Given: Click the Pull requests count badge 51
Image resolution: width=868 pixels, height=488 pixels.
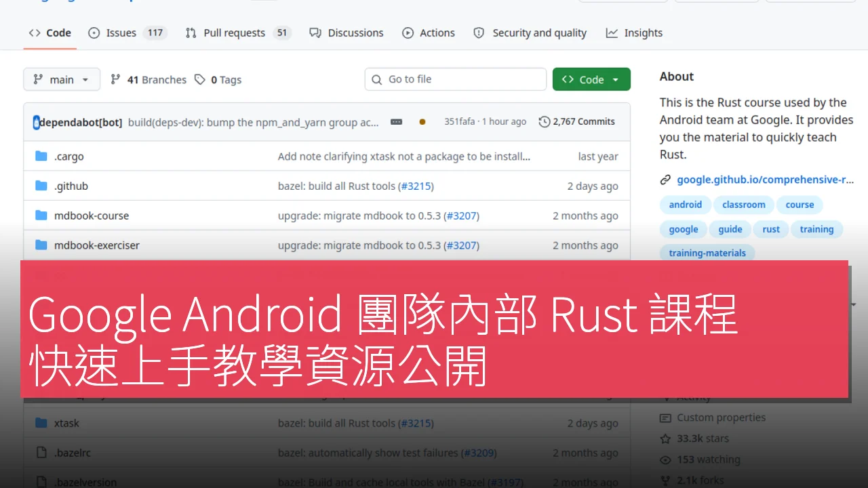Looking at the screenshot, I should click(282, 33).
